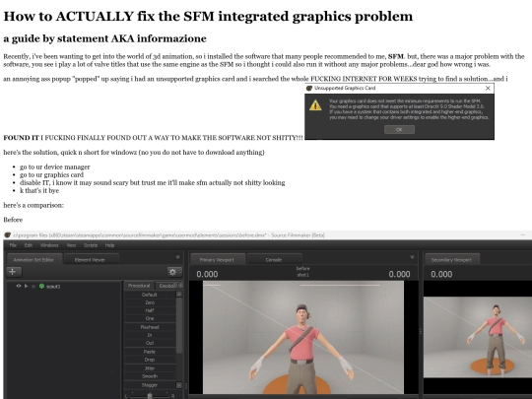Apply the Drop procedural preset
The width and height of the screenshot is (532, 399).
[150, 360]
